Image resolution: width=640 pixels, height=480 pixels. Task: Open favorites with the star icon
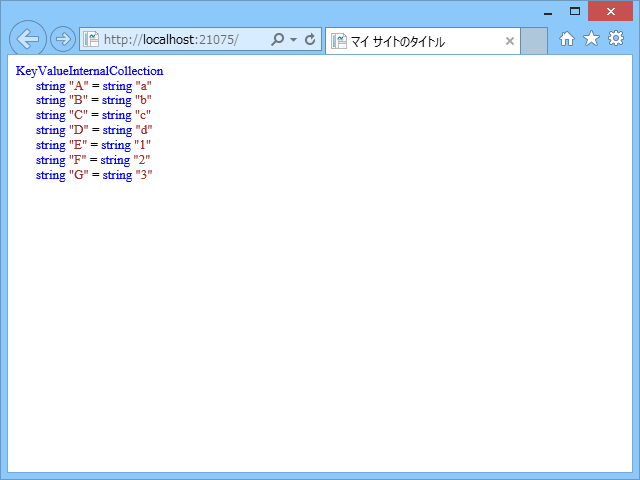pyautogui.click(x=591, y=39)
